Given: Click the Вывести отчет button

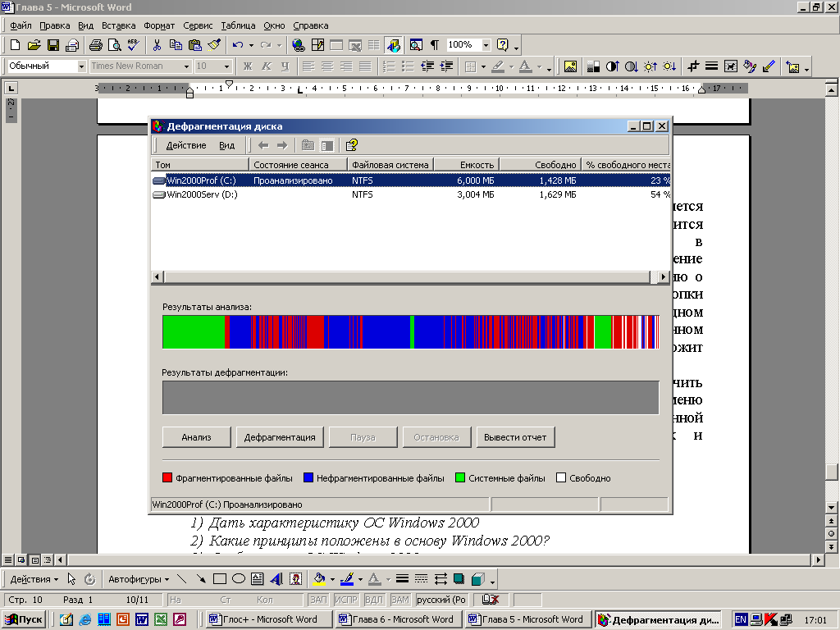Looking at the screenshot, I should tap(515, 437).
